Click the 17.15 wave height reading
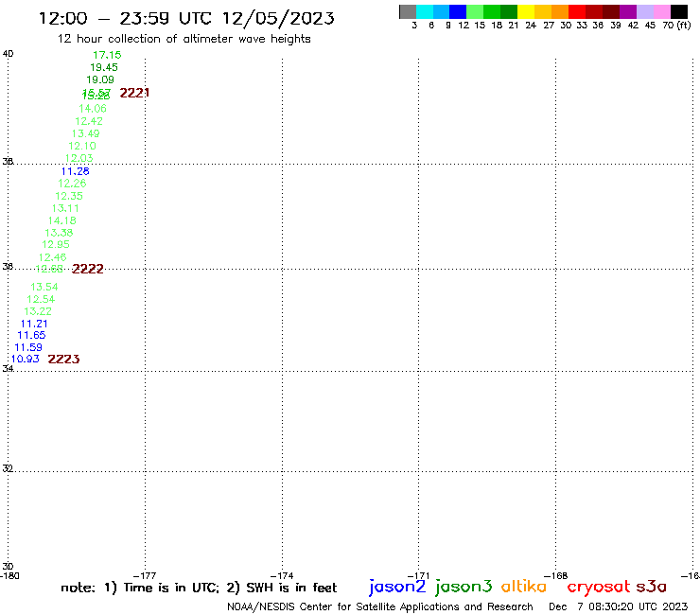Screen dimensions: 700x615 (x=107, y=55)
